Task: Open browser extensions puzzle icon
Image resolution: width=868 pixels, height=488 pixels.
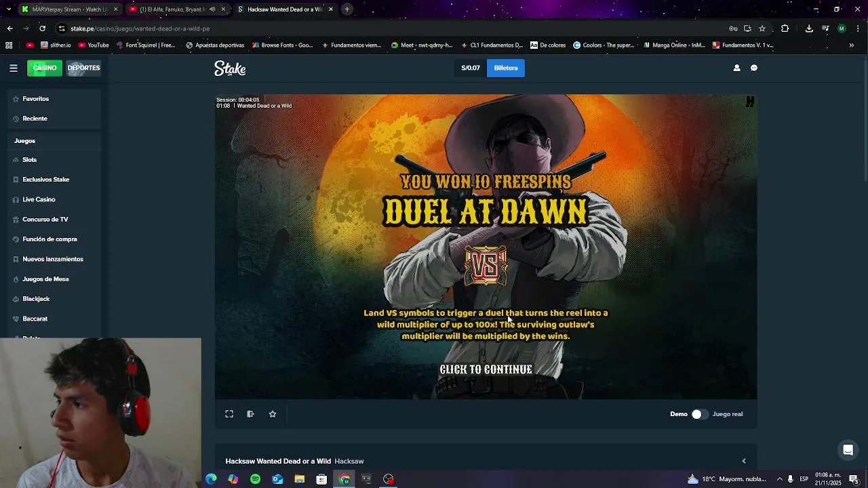Action: pos(785,28)
